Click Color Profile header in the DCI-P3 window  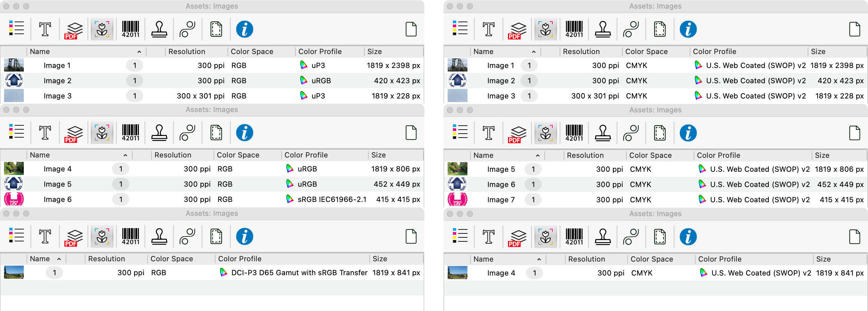tap(292, 259)
